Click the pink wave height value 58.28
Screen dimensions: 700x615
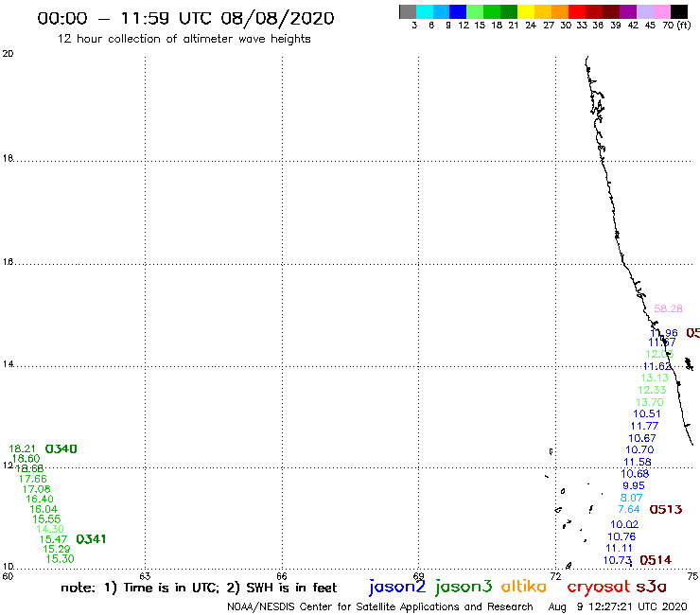tap(668, 308)
